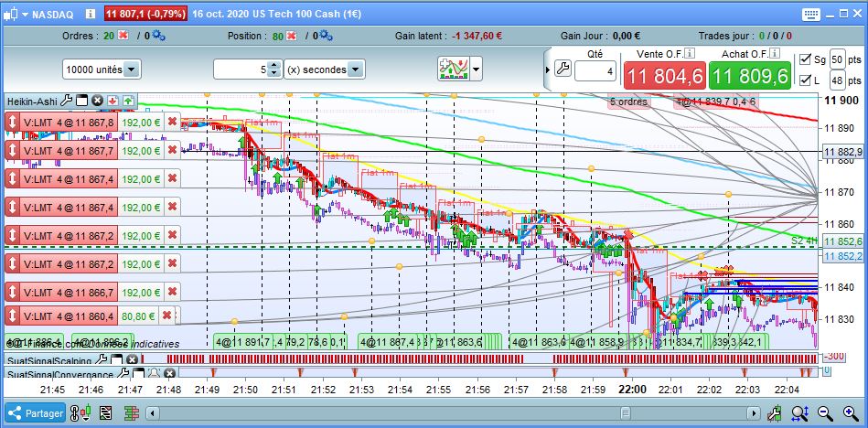Click the horizontal scrollbar thumb
This screenshot has width=868, height=428.
625,413
